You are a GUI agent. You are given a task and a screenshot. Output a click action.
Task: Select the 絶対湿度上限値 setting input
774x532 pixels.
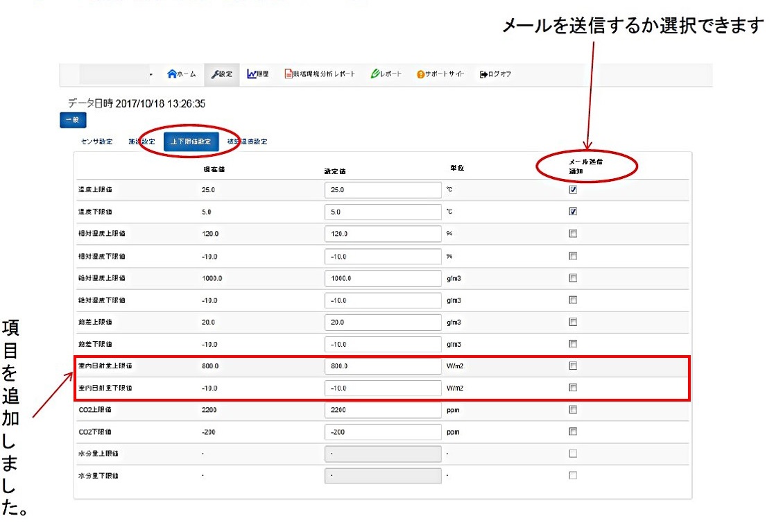(x=383, y=278)
